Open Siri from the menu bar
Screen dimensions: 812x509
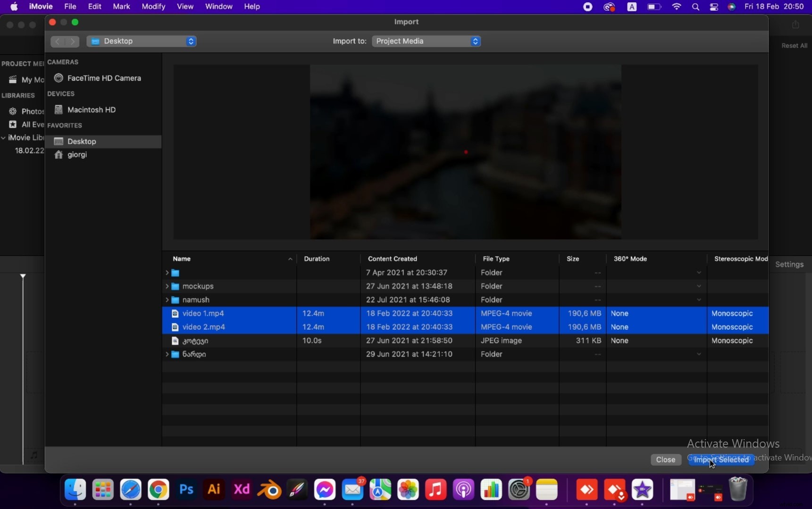731,7
